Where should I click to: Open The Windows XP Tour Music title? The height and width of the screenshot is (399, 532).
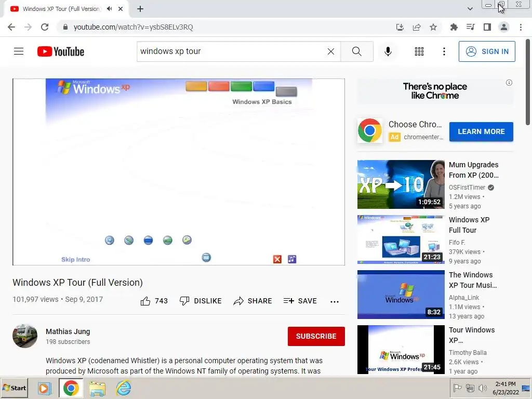pos(473,280)
